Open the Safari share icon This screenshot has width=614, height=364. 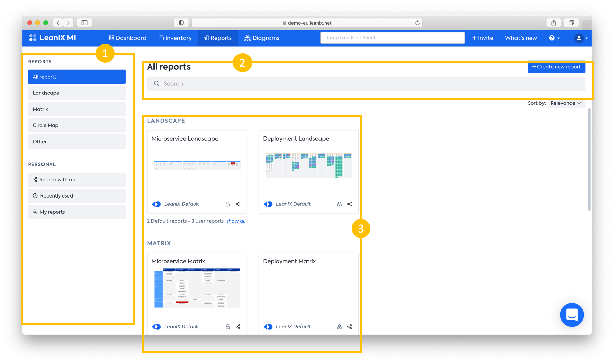tap(554, 23)
